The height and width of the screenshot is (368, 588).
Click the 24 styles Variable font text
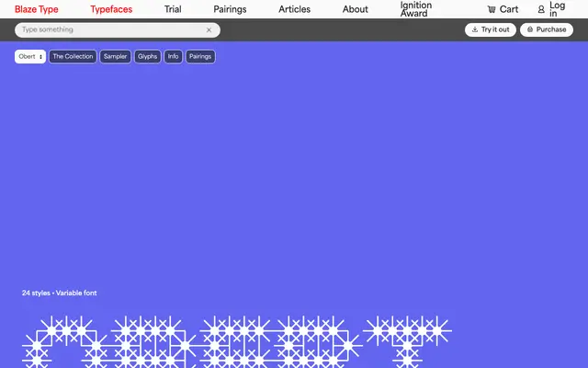click(59, 293)
